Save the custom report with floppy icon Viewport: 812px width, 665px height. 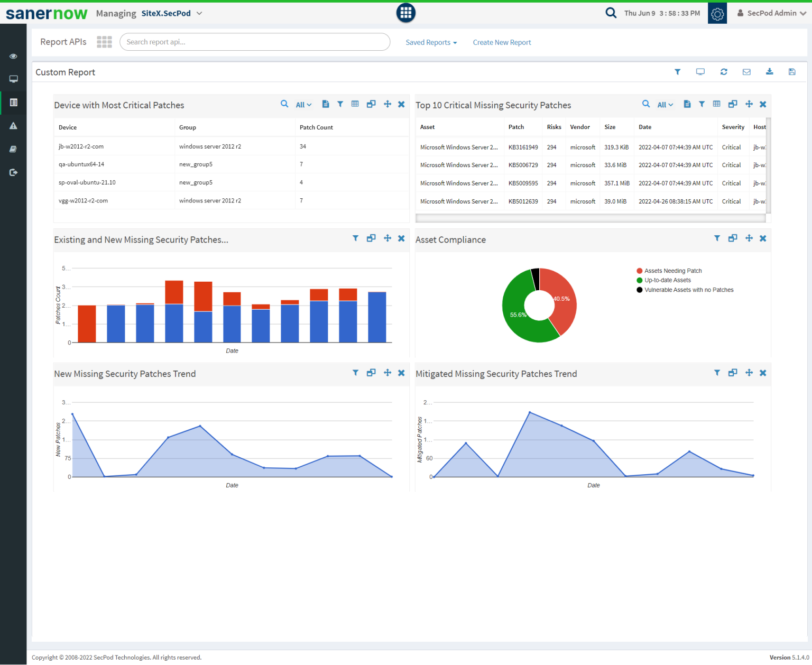(x=792, y=72)
